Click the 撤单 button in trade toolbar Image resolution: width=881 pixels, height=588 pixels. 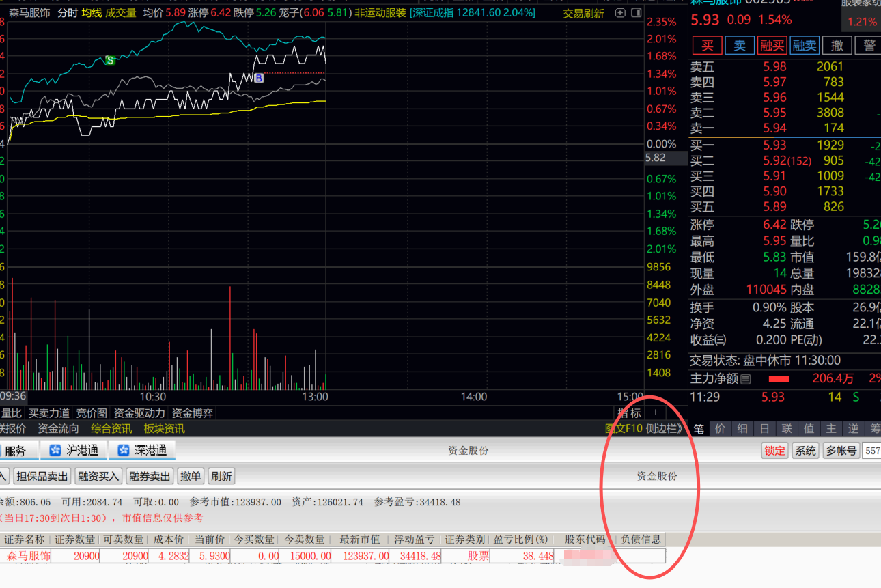tap(191, 476)
